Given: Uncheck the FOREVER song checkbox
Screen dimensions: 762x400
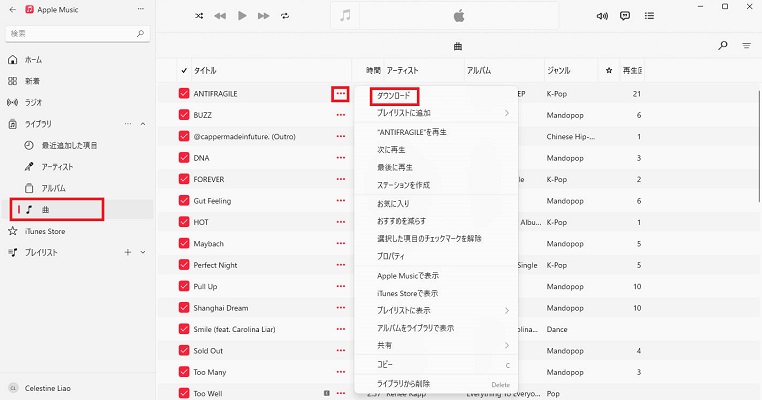Looking at the screenshot, I should tap(184, 179).
